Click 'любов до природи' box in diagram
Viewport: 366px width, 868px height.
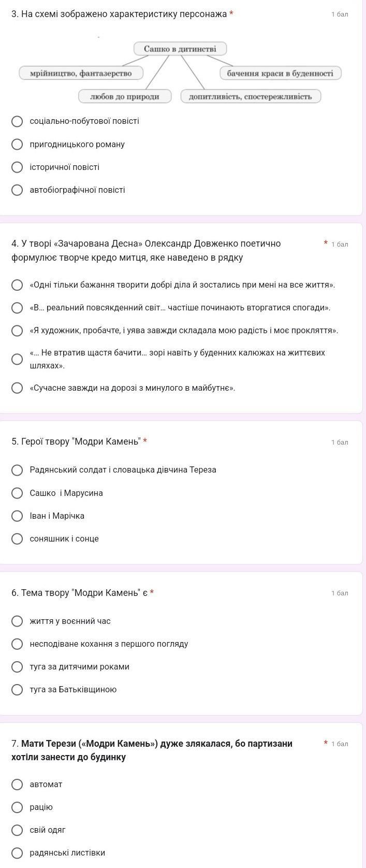[x=125, y=96]
